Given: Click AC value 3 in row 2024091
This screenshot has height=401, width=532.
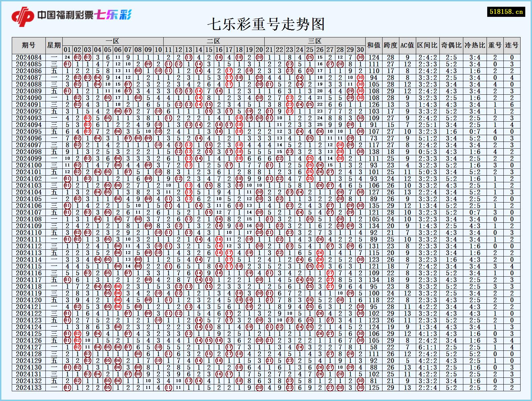Looking at the screenshot, I should pyautogui.click(x=407, y=105).
